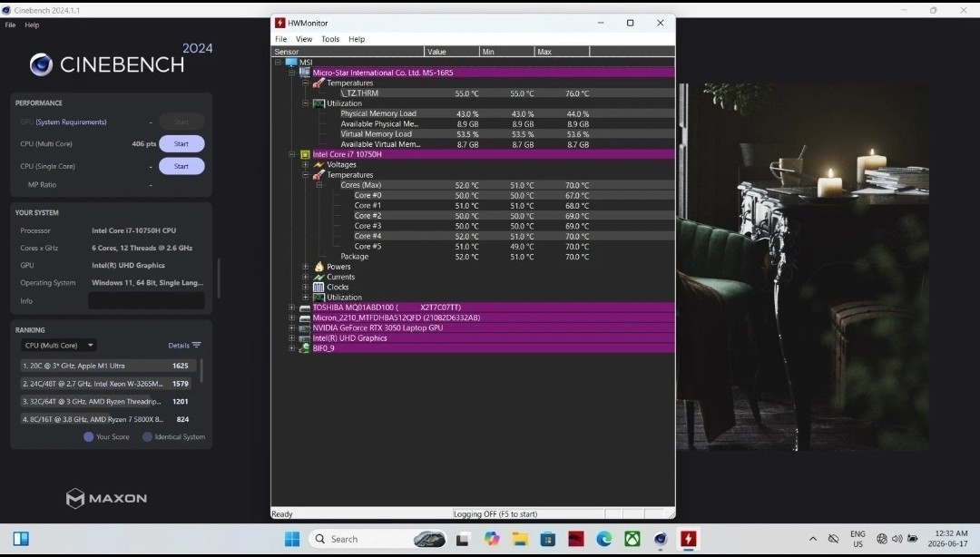Click the Clocks chip icon
The height and width of the screenshot is (557, 980).
click(318, 287)
